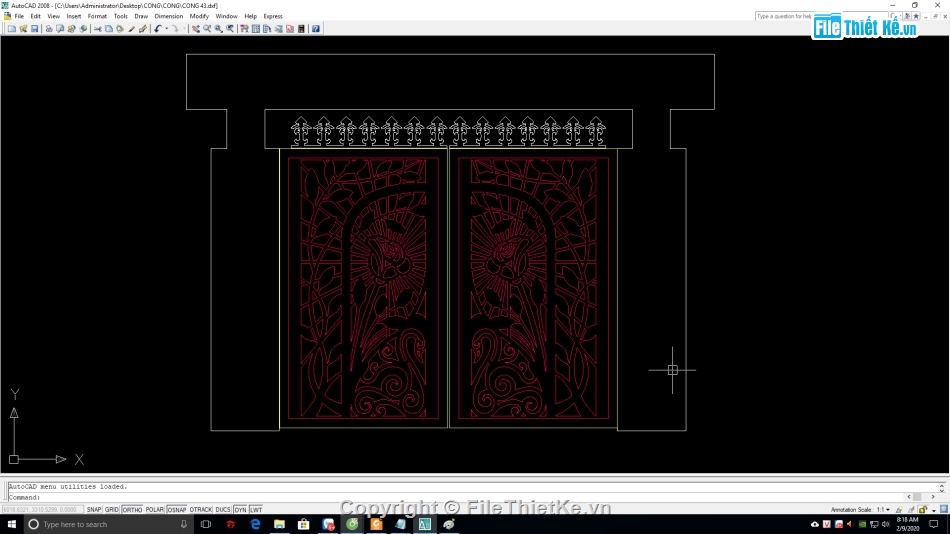
Task: Open the Sheet Set Manager icon
Action: (x=279, y=28)
